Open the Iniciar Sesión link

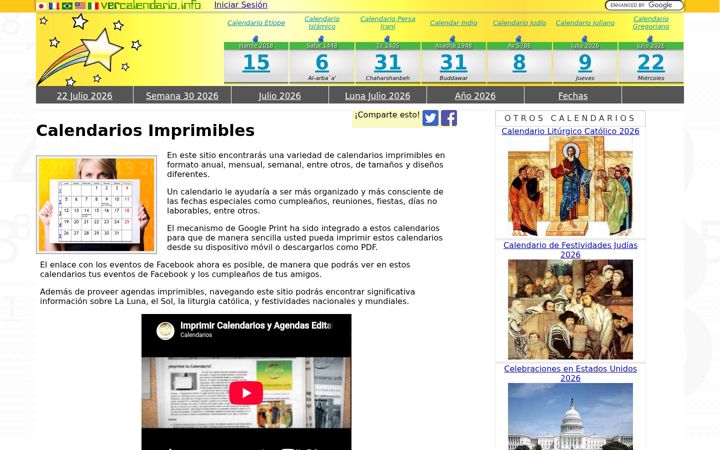(241, 5)
